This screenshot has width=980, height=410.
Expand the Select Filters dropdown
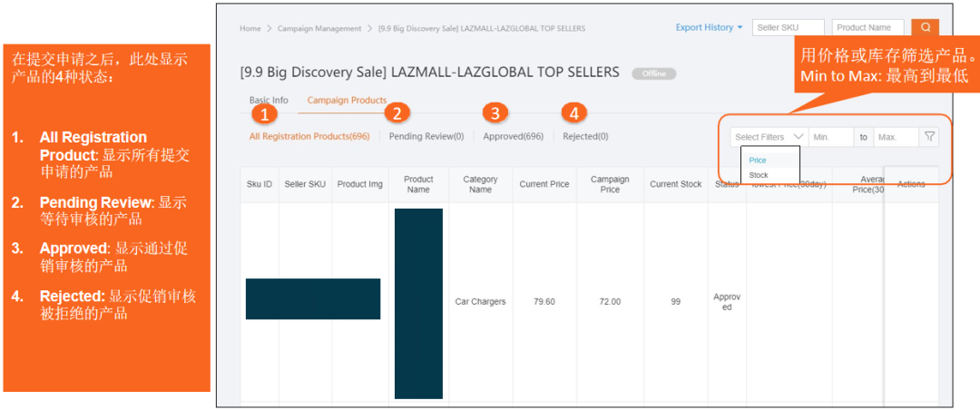pyautogui.click(x=769, y=137)
